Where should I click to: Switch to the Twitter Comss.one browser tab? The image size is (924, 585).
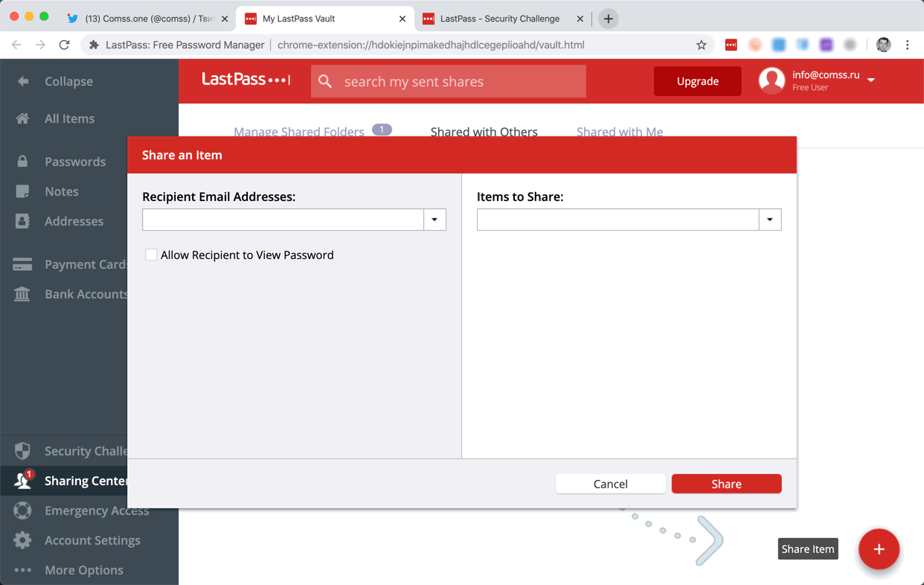coord(147,19)
